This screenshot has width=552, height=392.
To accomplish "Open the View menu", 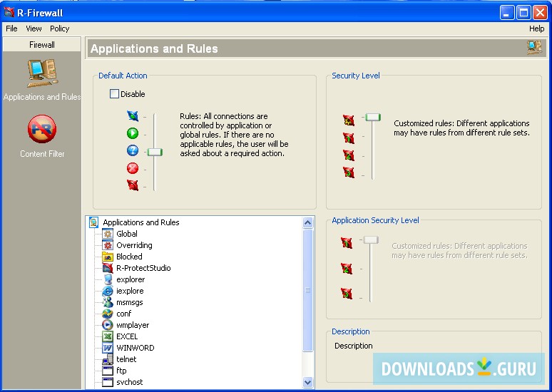I will click(x=34, y=29).
